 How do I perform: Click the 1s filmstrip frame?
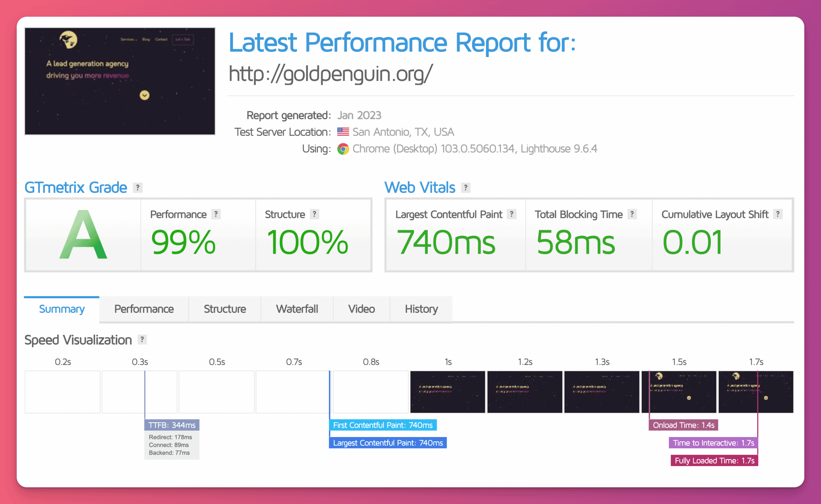(448, 392)
